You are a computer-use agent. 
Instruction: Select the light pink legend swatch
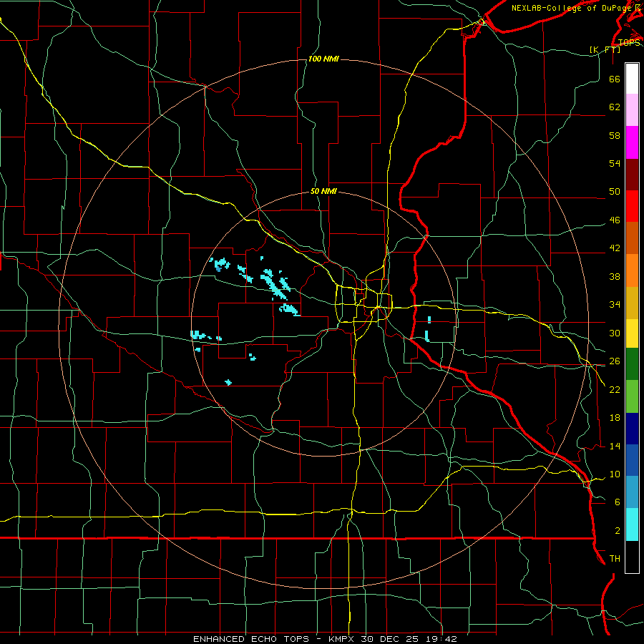click(x=632, y=110)
